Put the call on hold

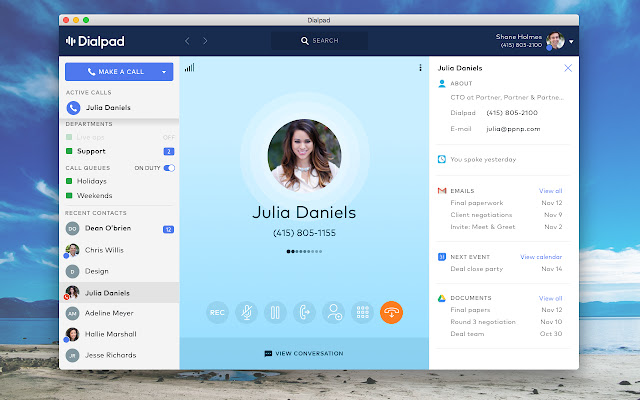(275, 313)
